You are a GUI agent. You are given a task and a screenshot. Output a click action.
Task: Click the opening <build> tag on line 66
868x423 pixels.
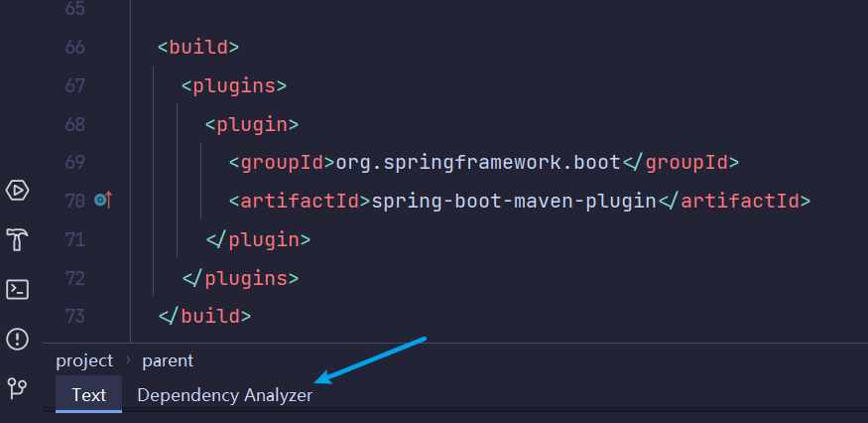pyautogui.click(x=198, y=47)
